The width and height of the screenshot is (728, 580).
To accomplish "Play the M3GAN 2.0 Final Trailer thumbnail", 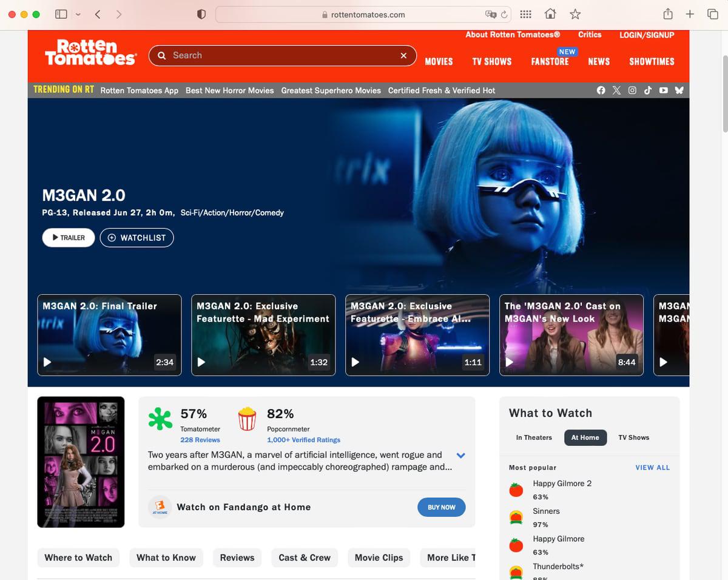I will [109, 335].
